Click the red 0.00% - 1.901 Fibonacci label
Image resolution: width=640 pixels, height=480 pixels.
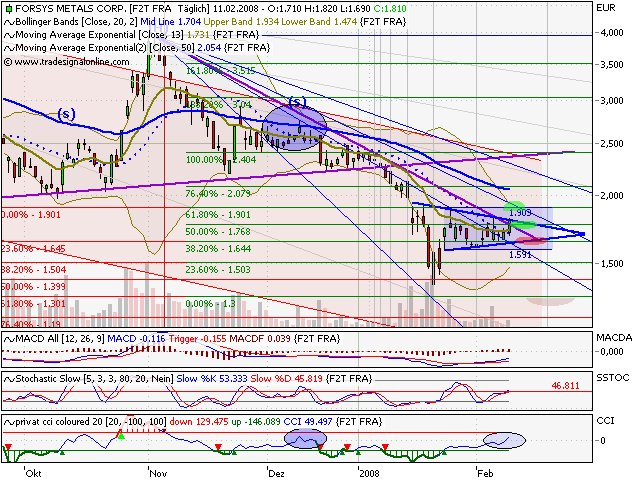coord(32,215)
